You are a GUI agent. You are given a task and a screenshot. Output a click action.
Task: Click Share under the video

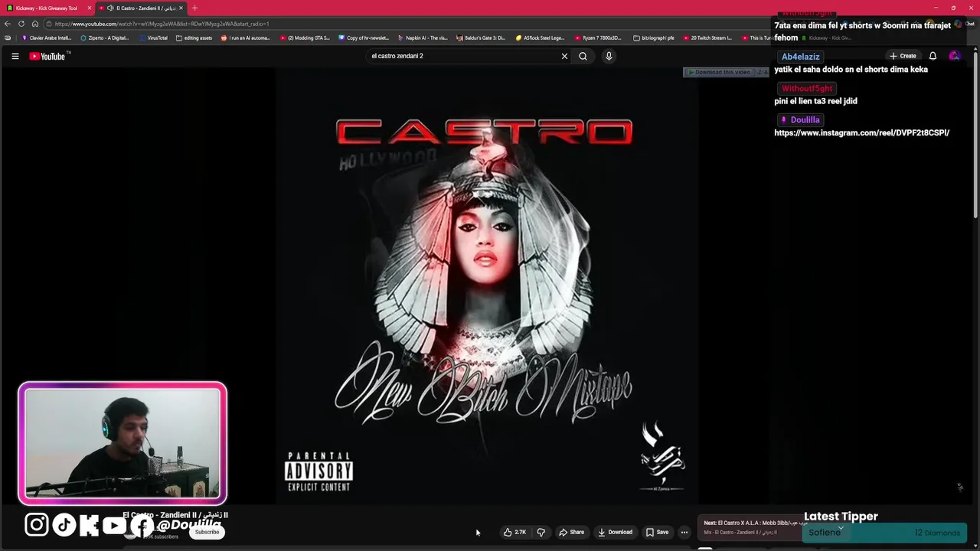[x=572, y=532]
